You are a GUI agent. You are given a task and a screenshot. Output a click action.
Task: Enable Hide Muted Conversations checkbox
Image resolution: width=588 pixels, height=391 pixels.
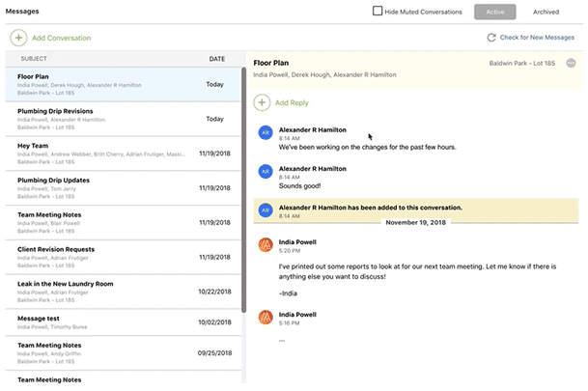(x=378, y=12)
